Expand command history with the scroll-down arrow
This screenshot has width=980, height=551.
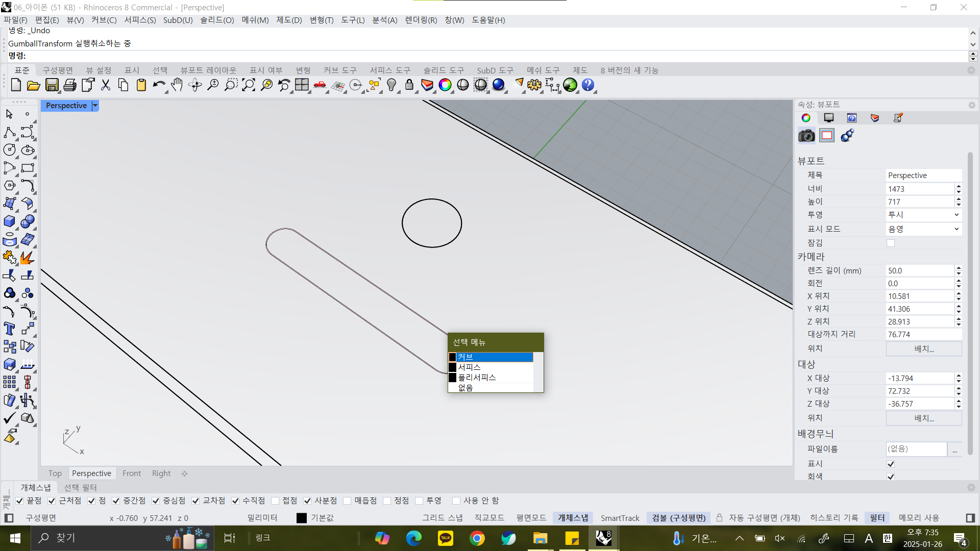(973, 44)
